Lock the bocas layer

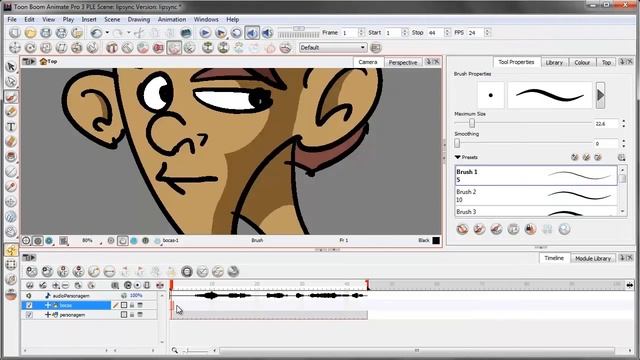pyautogui.click(x=132, y=305)
